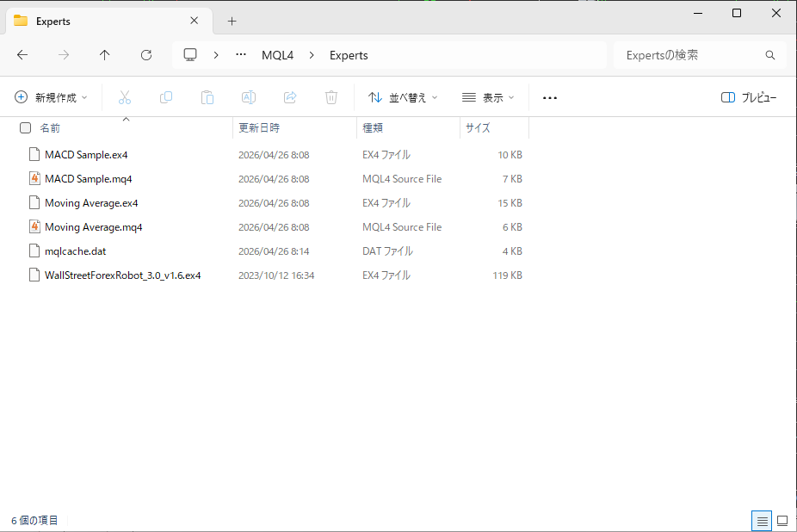Add a new tab with plus button
This screenshot has width=797, height=532.
click(232, 21)
